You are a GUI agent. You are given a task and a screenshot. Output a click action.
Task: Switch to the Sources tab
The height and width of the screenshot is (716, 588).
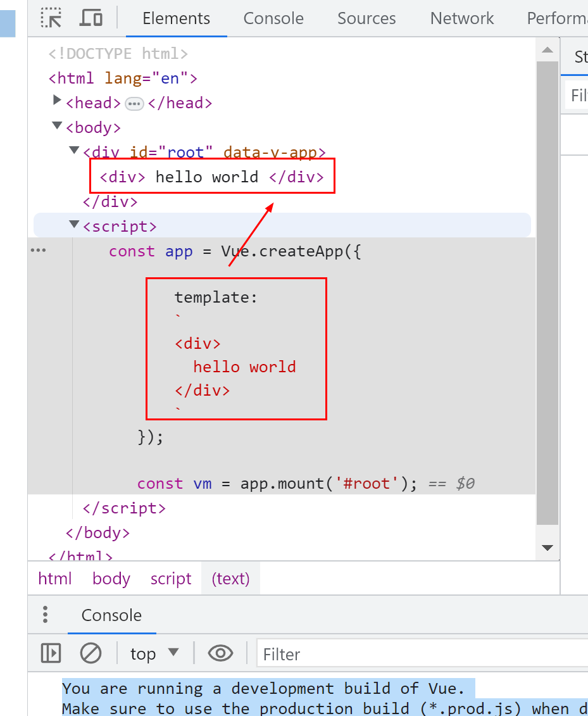pos(366,18)
